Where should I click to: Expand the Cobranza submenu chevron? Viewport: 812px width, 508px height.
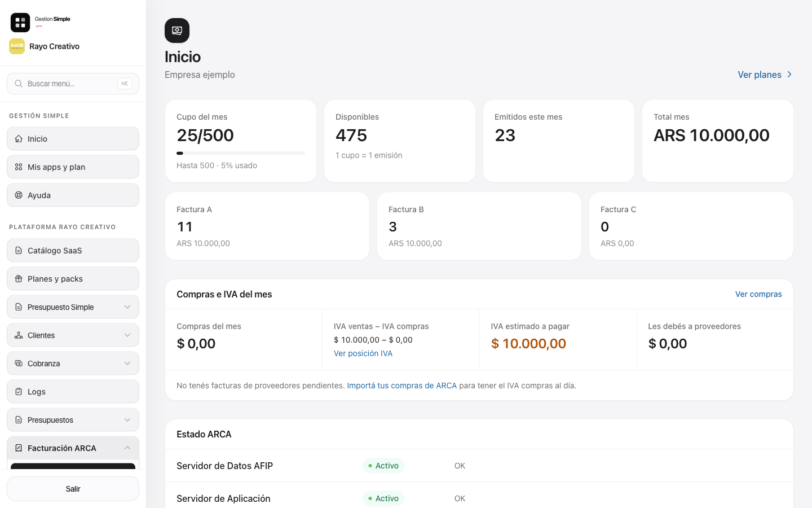[x=127, y=364]
